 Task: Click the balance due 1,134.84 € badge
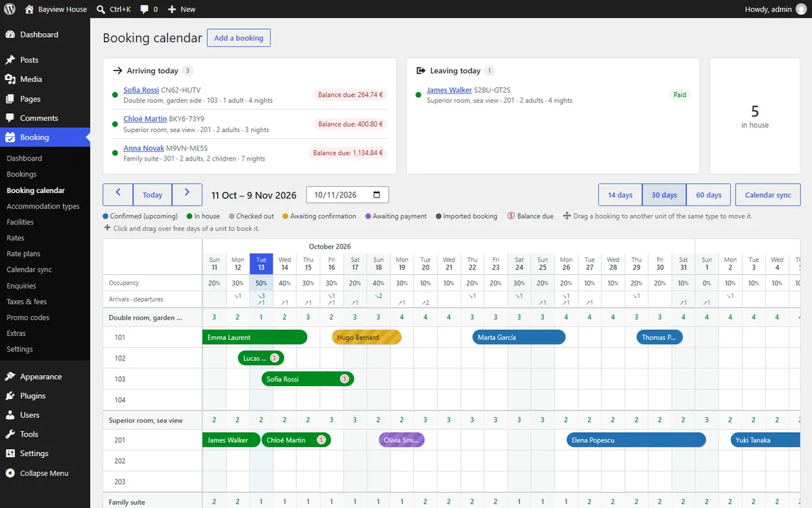coord(348,153)
